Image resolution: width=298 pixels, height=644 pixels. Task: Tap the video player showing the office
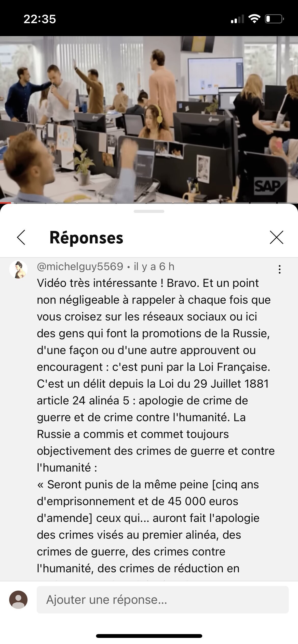click(149, 119)
